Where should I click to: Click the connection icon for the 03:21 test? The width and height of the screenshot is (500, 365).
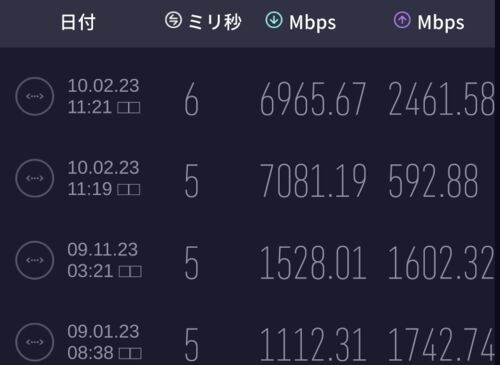point(35,260)
